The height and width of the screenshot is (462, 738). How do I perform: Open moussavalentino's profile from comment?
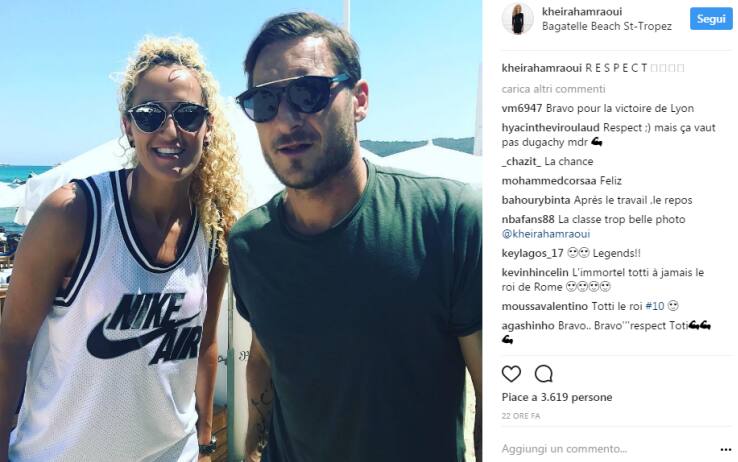[x=545, y=306]
